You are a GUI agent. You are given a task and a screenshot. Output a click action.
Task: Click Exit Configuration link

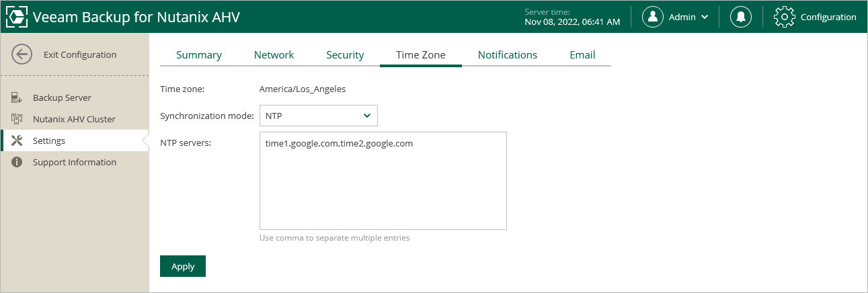80,54
